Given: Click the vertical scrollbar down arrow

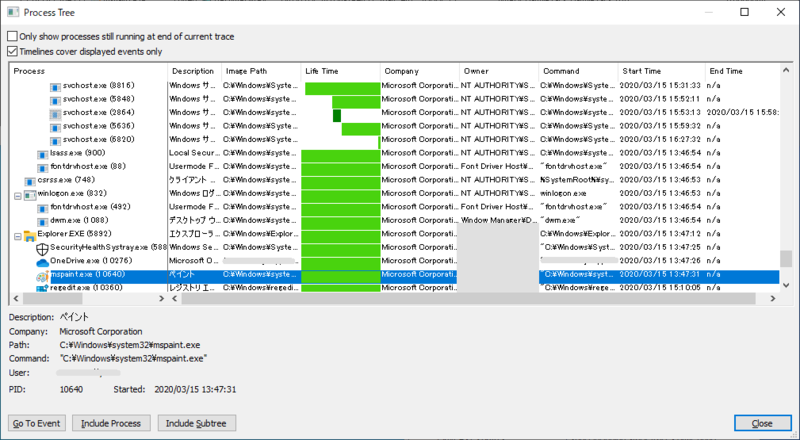Looking at the screenshot, I should 786,285.
